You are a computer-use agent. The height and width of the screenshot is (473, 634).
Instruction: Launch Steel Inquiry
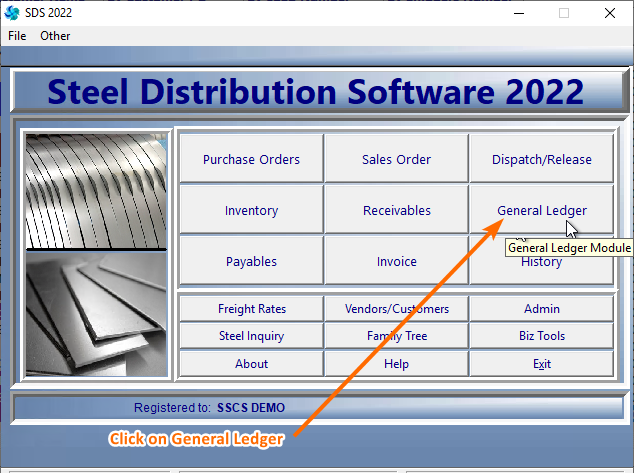(x=251, y=336)
